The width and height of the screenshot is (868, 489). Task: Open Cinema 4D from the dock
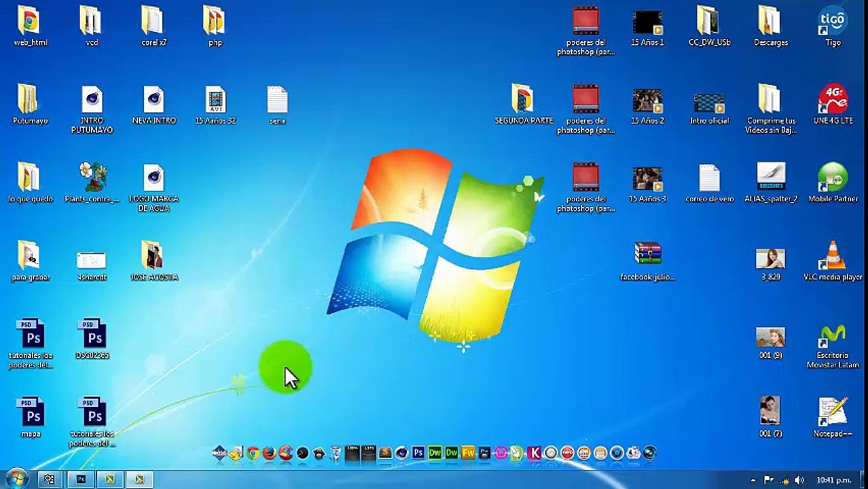coord(401,453)
